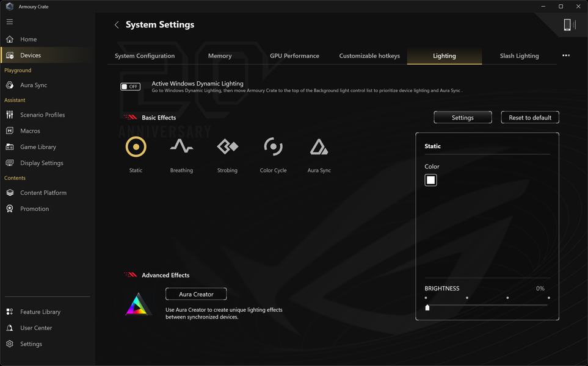The height and width of the screenshot is (366, 588).
Task: Click the Display Settings monitor icon
Action: (x=10, y=163)
